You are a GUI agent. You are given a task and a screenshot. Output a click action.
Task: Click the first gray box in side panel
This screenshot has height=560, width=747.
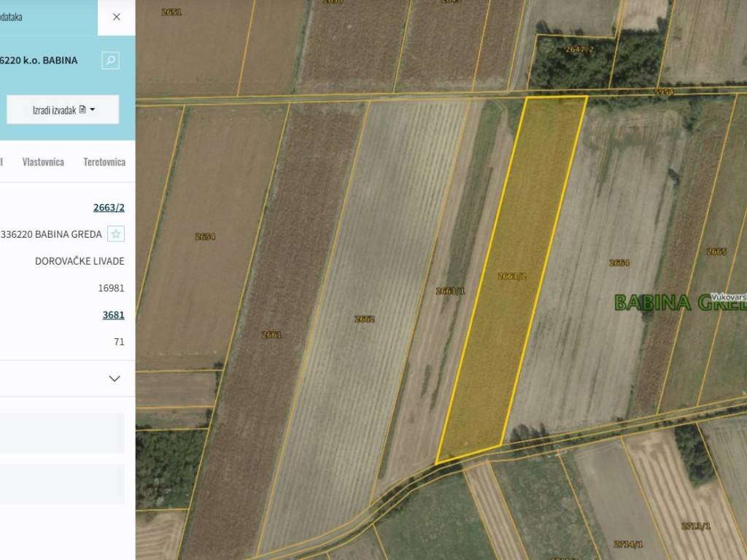point(62,433)
